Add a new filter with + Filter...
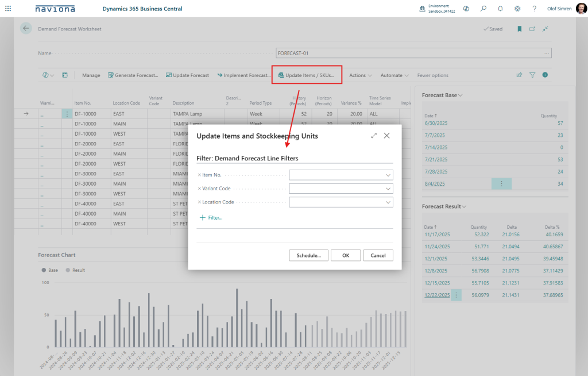 pos(211,217)
